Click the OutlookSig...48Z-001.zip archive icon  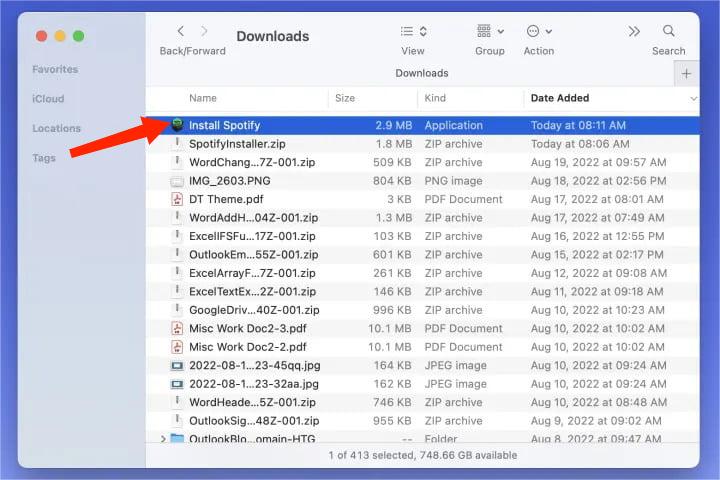tap(177, 420)
